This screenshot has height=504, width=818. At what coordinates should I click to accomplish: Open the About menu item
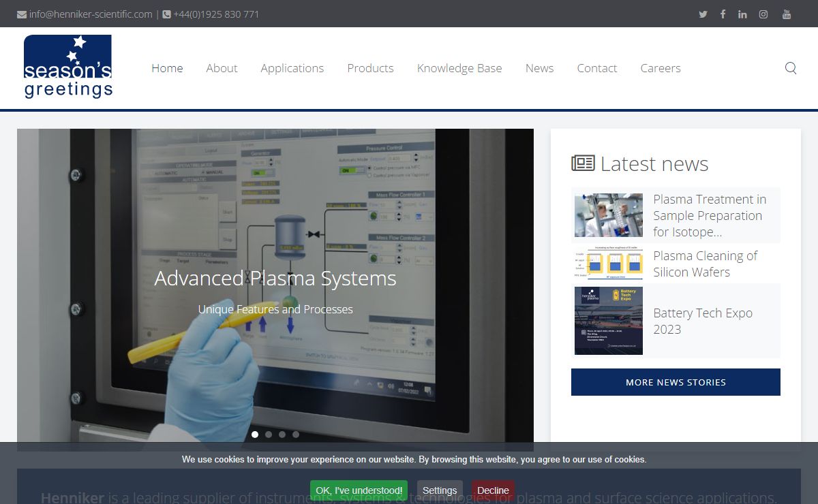coord(222,68)
